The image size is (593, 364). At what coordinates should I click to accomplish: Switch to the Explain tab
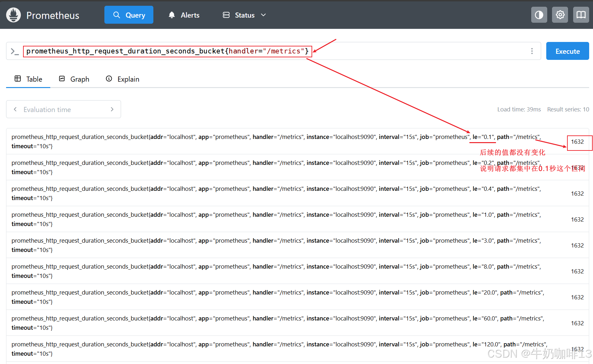coord(123,79)
